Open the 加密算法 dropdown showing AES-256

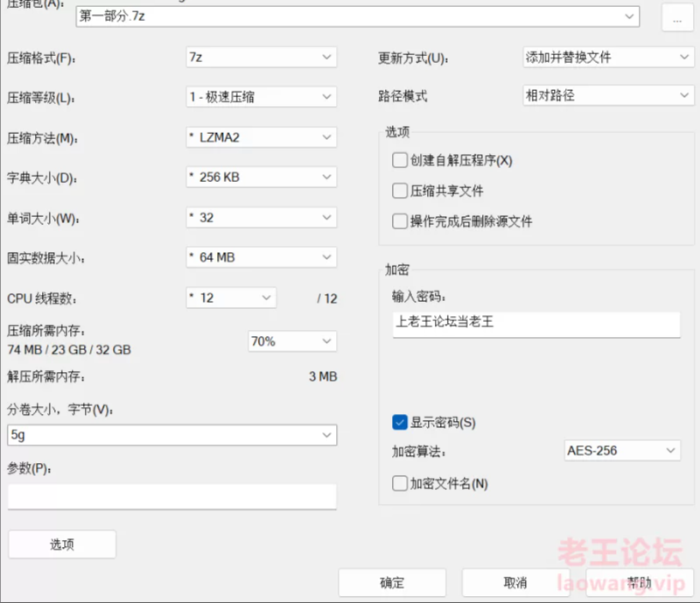622,451
